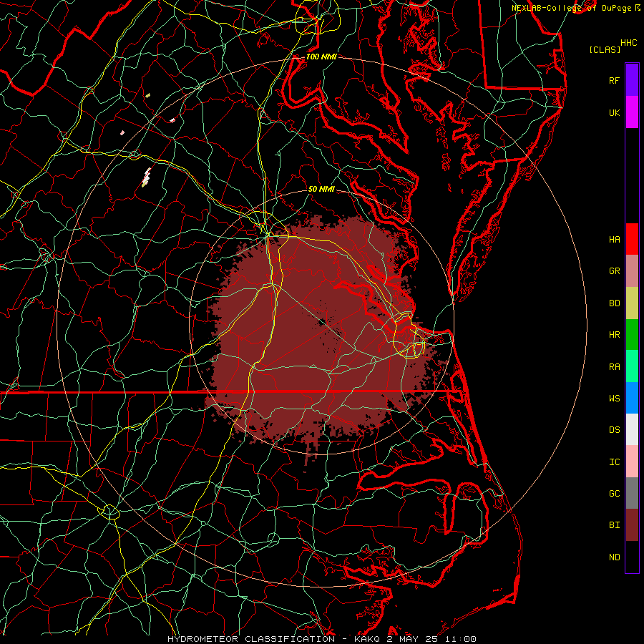This screenshot has width=644, height=644.
Task: Click the WS blue legend color swatch
Action: pos(632,398)
